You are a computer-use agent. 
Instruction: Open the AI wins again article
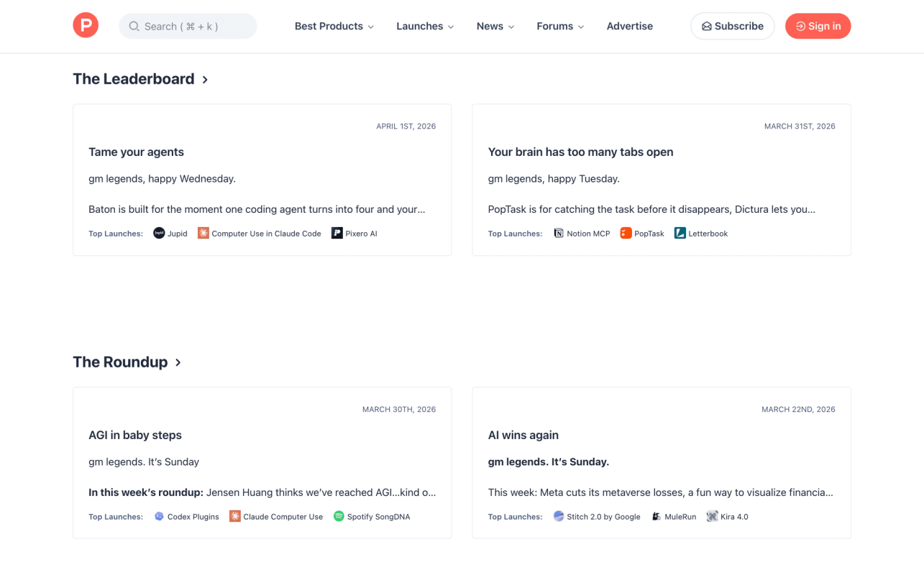coord(523,435)
